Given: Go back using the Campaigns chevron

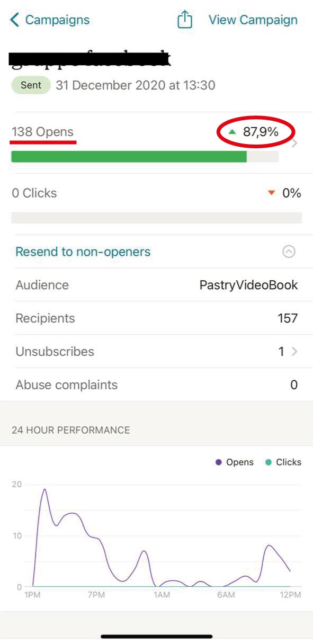Looking at the screenshot, I should click(x=14, y=20).
